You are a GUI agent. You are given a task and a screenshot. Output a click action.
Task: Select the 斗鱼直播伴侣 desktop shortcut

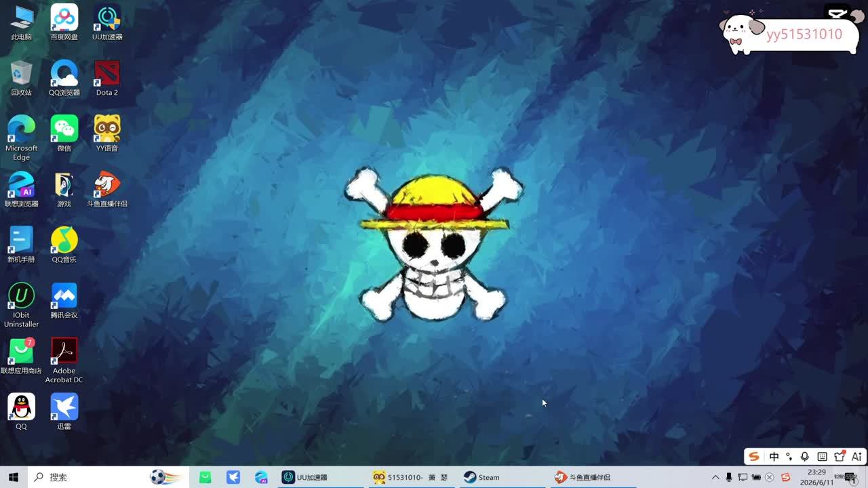coord(107,189)
